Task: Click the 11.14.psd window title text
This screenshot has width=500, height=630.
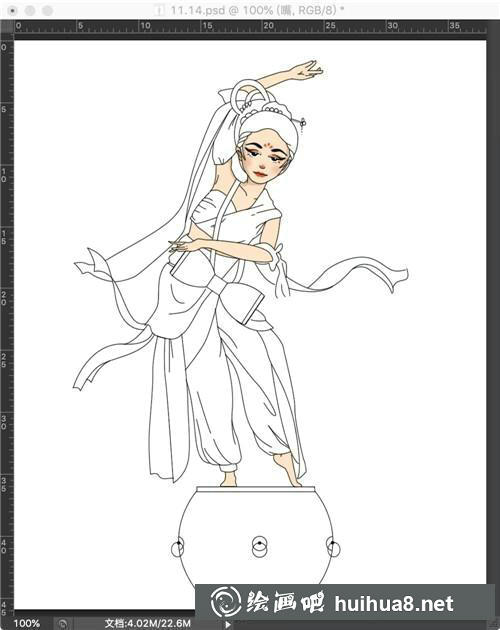Action: 198,10
